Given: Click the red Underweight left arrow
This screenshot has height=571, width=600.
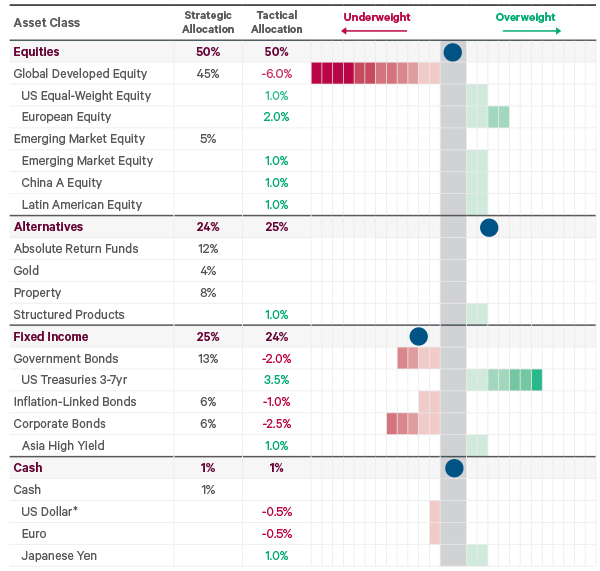Looking at the screenshot, I should click(368, 31).
